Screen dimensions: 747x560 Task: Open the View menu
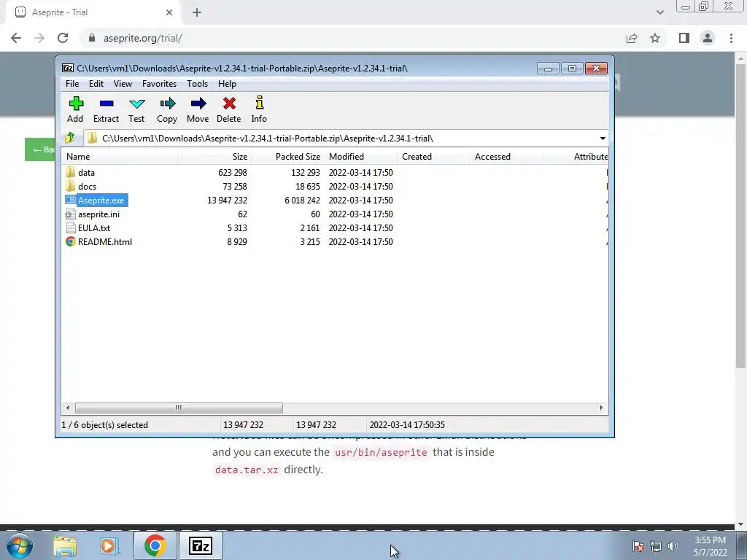point(123,84)
